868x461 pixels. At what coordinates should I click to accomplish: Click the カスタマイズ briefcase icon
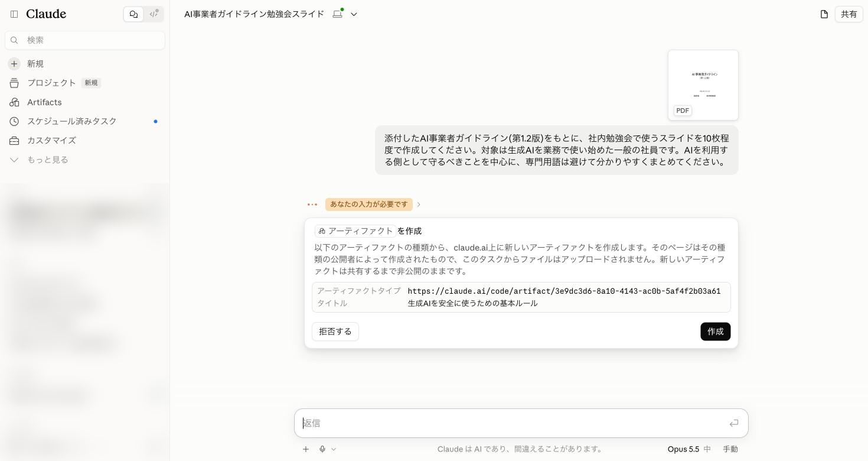point(14,141)
